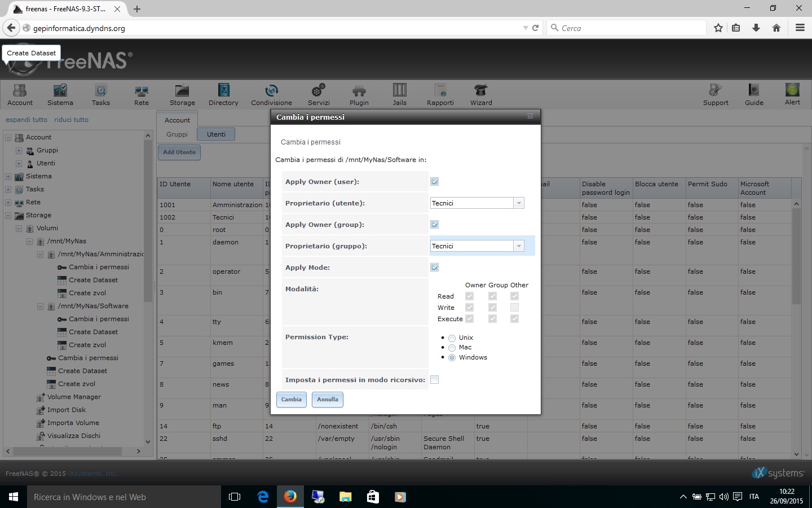Open Import Disk in the tree
This screenshot has height=508, width=812.
[x=67, y=410]
